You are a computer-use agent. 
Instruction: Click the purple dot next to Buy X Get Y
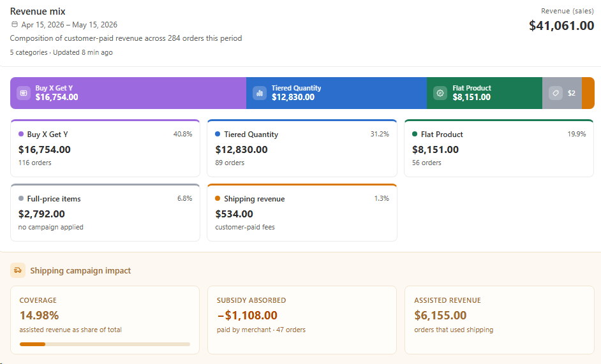[21, 134]
